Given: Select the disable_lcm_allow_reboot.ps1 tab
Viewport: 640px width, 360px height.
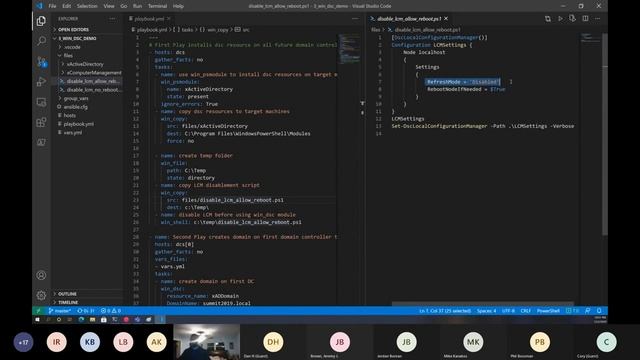Looking at the screenshot, I should point(409,19).
